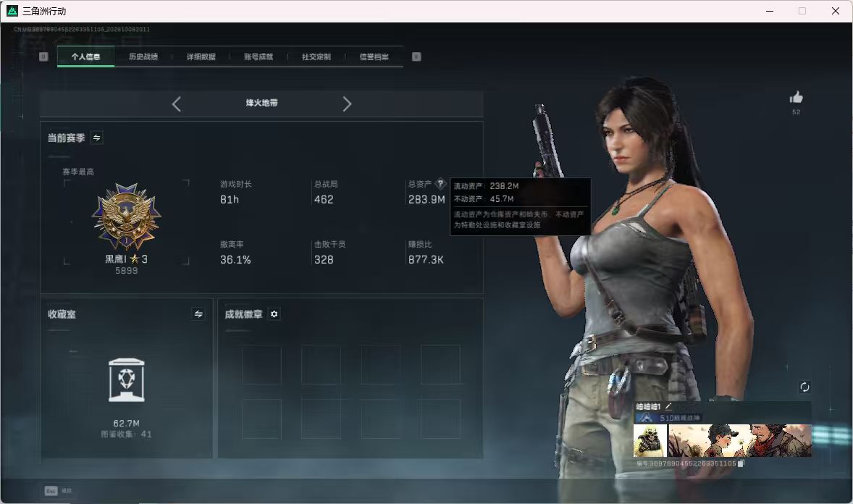Toggle the swap icon in 收藏室 panel
Image resolution: width=853 pixels, height=504 pixels.
pos(198,314)
